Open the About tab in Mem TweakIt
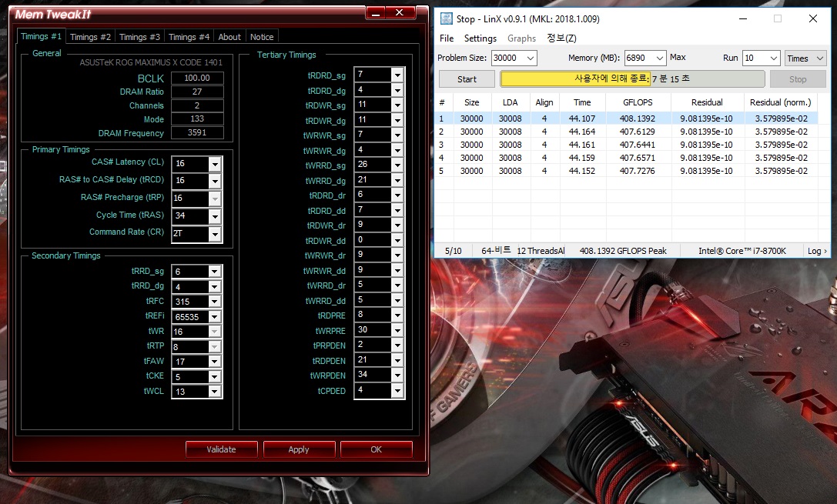 pos(229,37)
